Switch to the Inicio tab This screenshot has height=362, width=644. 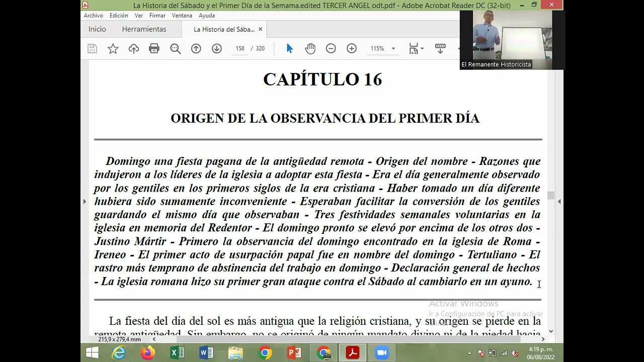coord(97,29)
